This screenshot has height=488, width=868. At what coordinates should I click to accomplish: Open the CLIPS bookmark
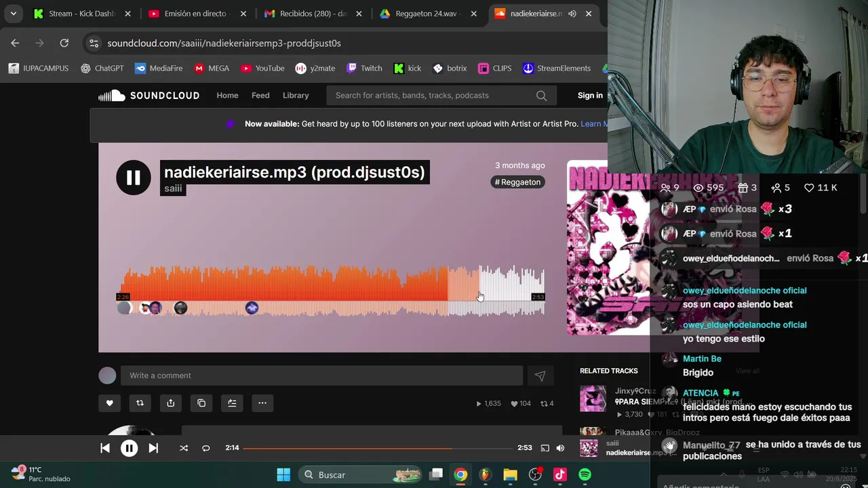click(495, 68)
